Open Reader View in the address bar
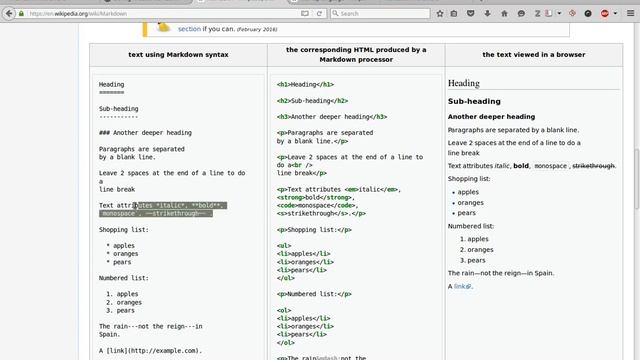The image size is (640, 360). click(305, 13)
